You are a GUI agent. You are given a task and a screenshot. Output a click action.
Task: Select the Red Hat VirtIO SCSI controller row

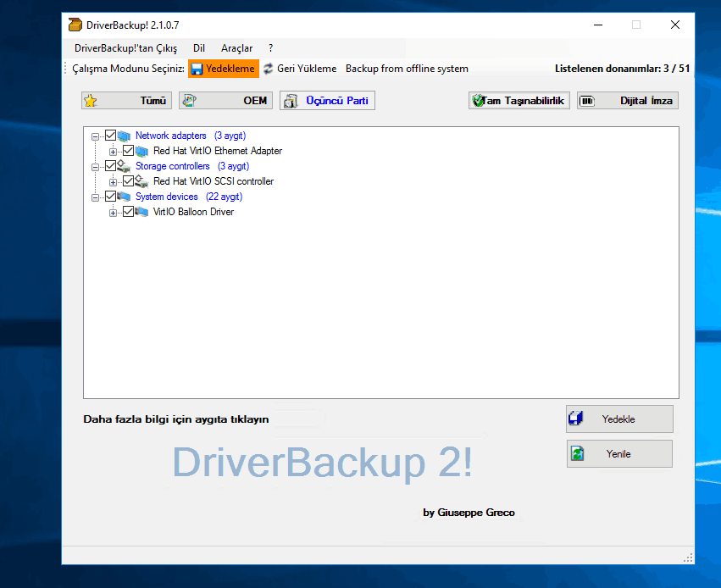pyautogui.click(x=214, y=181)
